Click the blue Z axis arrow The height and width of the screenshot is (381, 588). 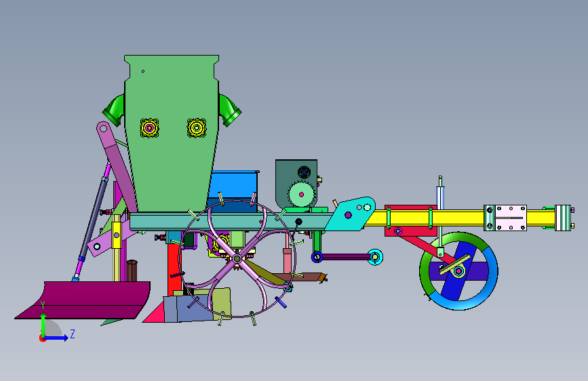(57, 338)
